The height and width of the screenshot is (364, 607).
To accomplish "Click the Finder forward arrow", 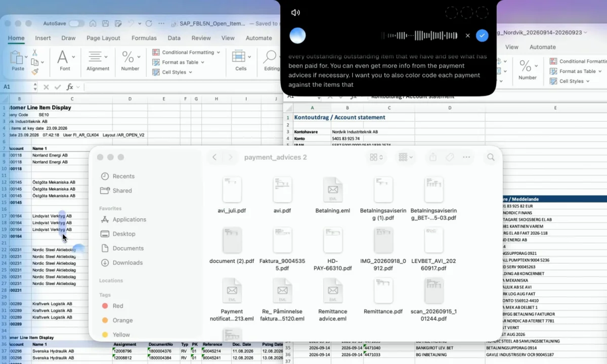I will pos(231,157).
